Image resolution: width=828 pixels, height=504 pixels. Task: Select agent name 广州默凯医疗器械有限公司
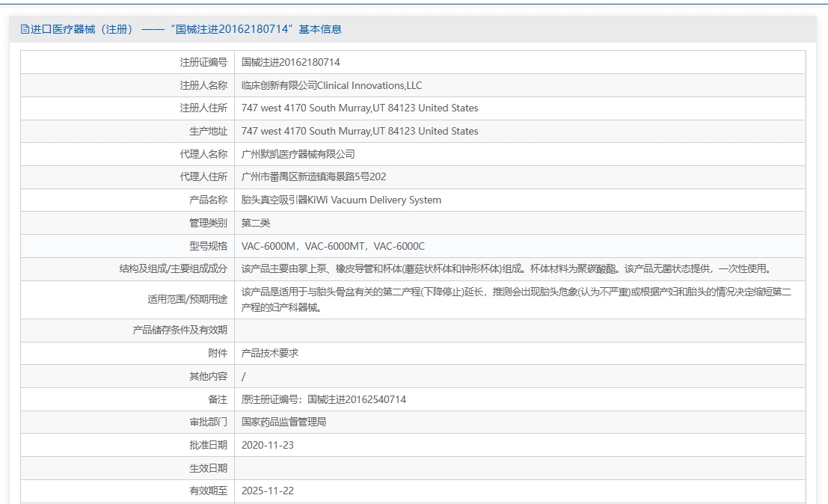(x=298, y=154)
